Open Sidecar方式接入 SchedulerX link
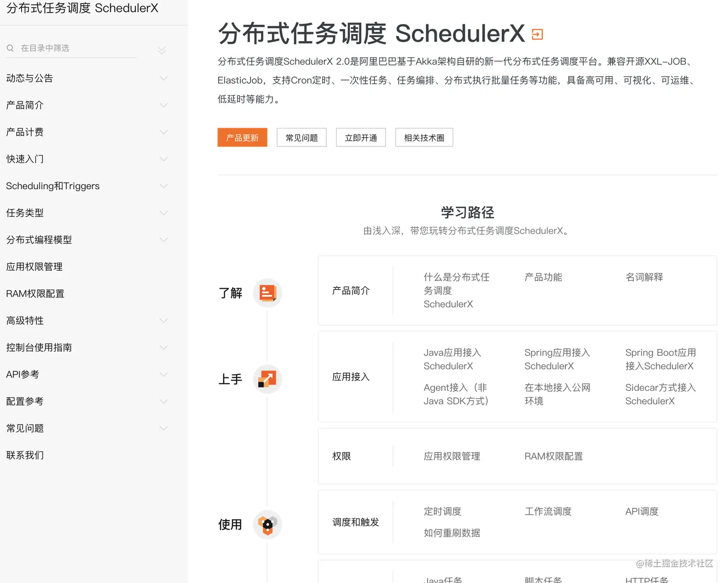 point(661,394)
